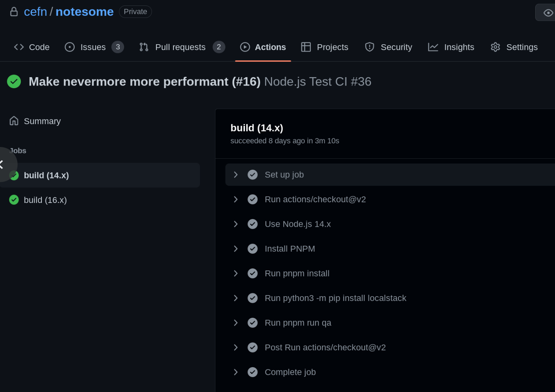Expand the Run actions/checkout@v2 step
Image resolution: width=555 pixels, height=392 pixels.
236,199
